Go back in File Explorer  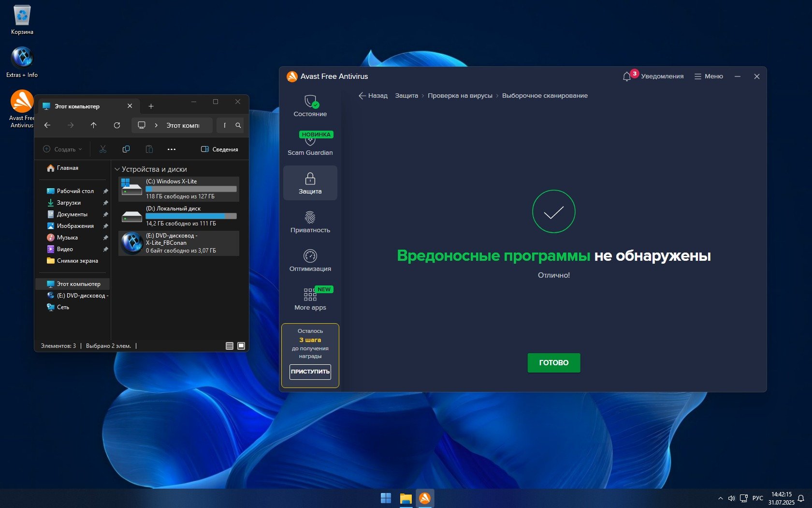pyautogui.click(x=47, y=125)
